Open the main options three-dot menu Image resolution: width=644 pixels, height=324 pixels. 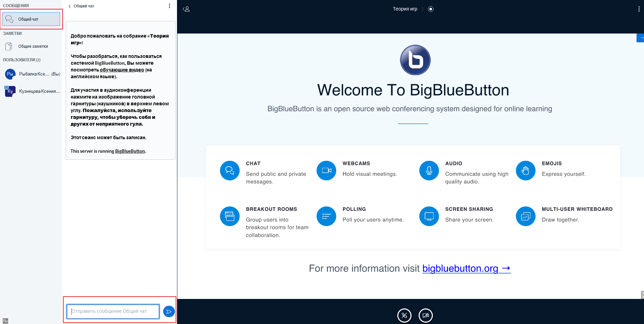click(x=639, y=9)
